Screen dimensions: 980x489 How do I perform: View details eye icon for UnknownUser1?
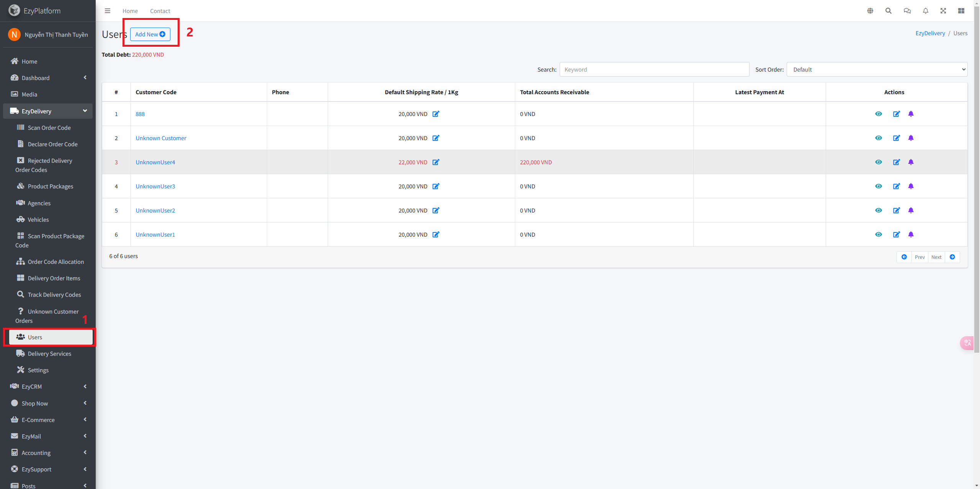[x=879, y=234]
